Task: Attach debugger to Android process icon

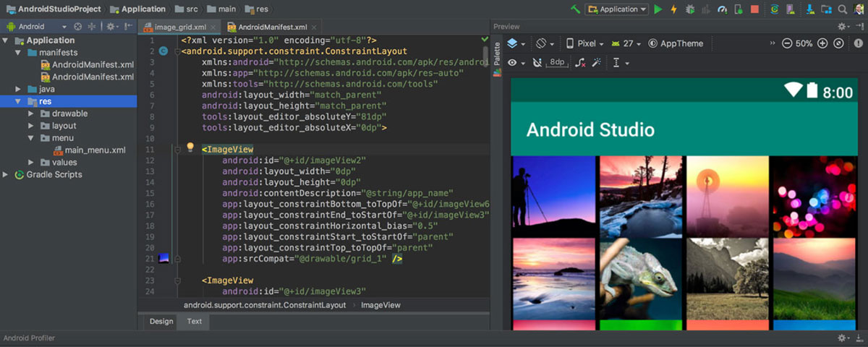Action: coord(739,9)
